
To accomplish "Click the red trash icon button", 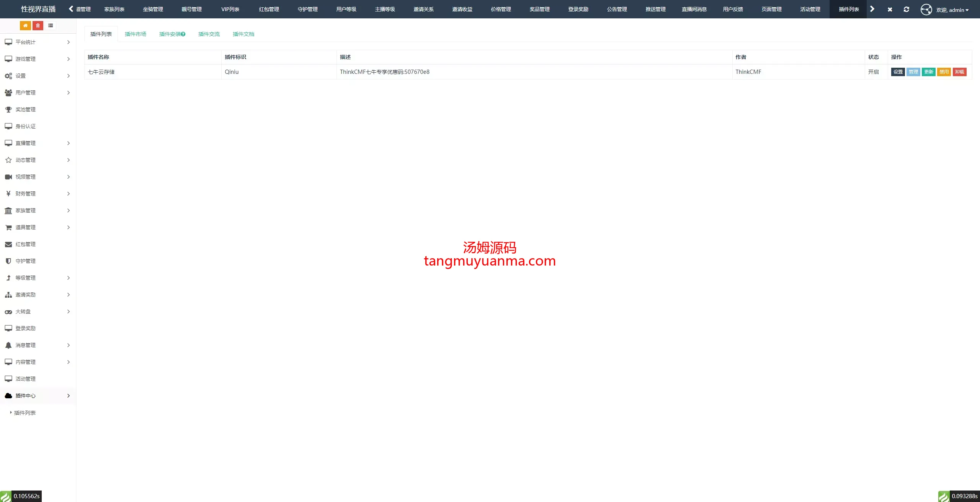I will [x=38, y=26].
